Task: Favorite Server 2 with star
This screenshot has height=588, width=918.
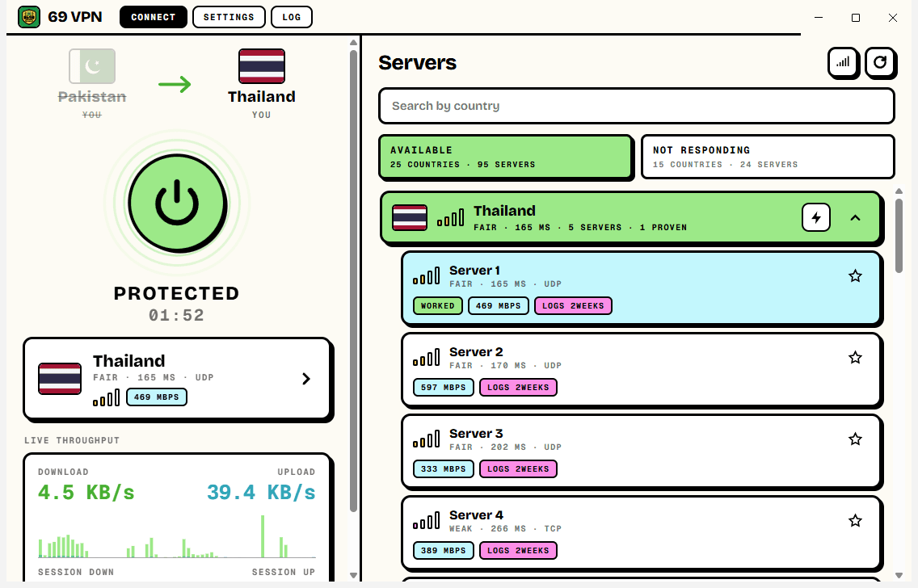Action: pyautogui.click(x=855, y=357)
